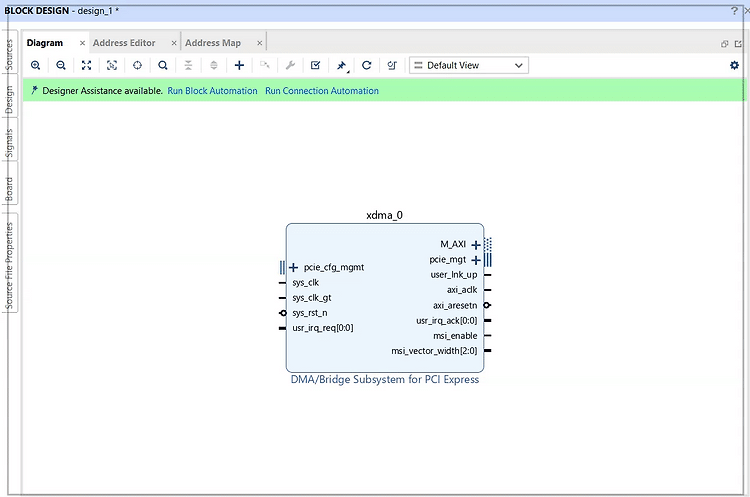Image resolution: width=750 pixels, height=497 pixels.
Task: Click Run Block Automation link
Action: (x=212, y=91)
